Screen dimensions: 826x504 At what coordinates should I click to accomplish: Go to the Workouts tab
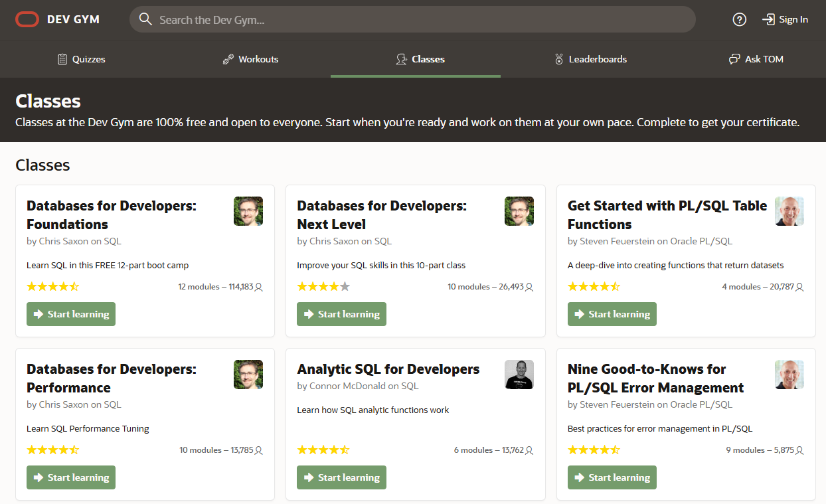[258, 60]
